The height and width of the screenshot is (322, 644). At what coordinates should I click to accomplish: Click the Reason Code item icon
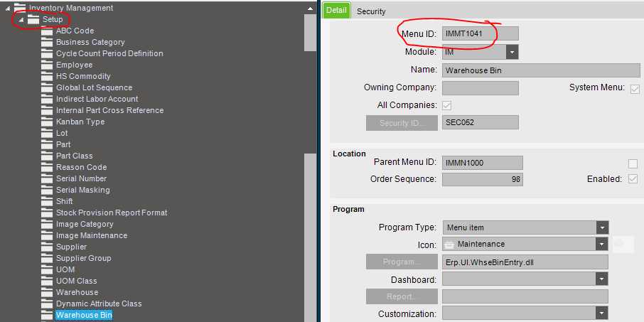point(47,168)
